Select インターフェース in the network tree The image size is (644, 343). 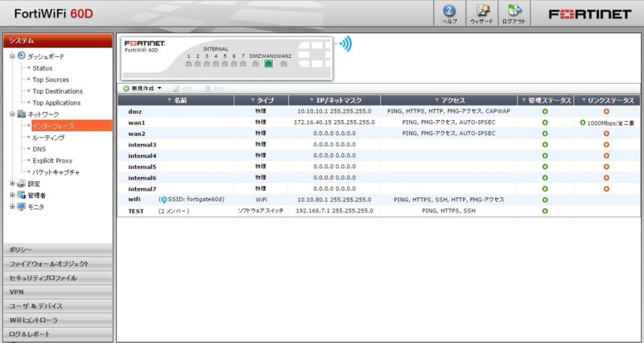[72, 126]
